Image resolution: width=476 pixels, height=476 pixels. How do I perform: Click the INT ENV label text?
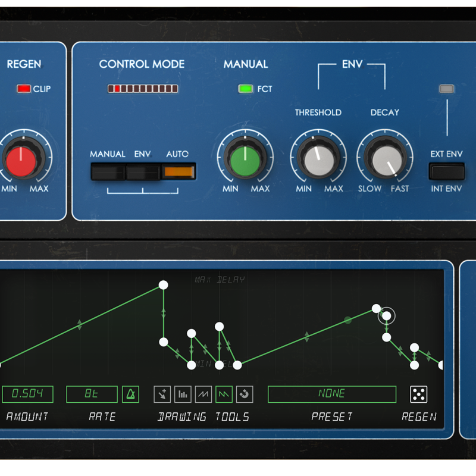pos(447,189)
